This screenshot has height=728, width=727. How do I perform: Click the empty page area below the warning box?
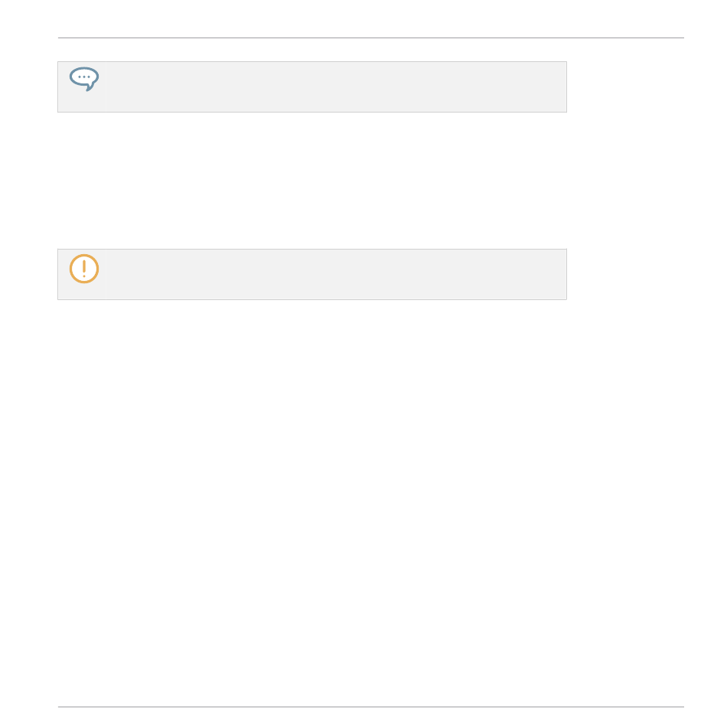tap(371, 503)
